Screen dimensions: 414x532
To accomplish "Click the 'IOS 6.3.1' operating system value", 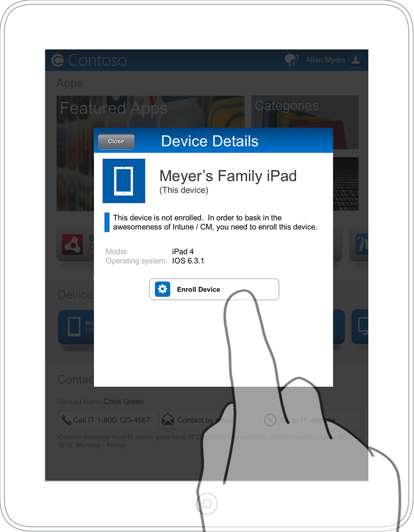I will [188, 261].
